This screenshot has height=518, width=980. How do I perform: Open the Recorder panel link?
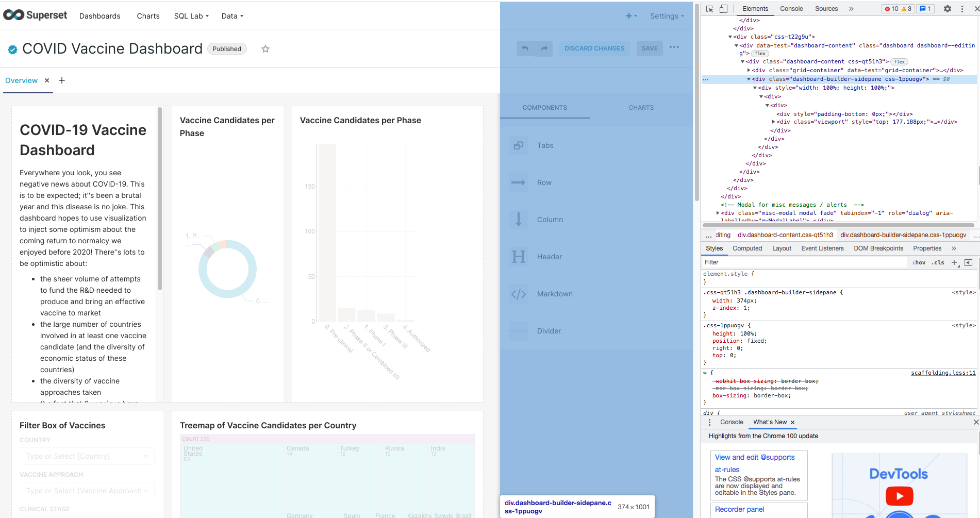pyautogui.click(x=739, y=509)
